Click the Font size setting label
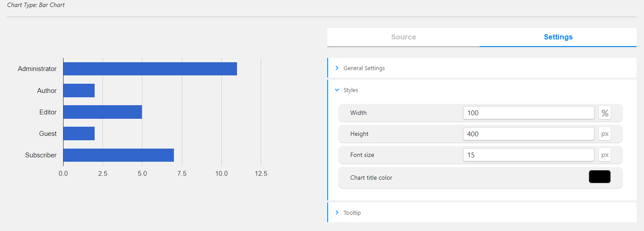The height and width of the screenshot is (231, 644). tap(362, 155)
